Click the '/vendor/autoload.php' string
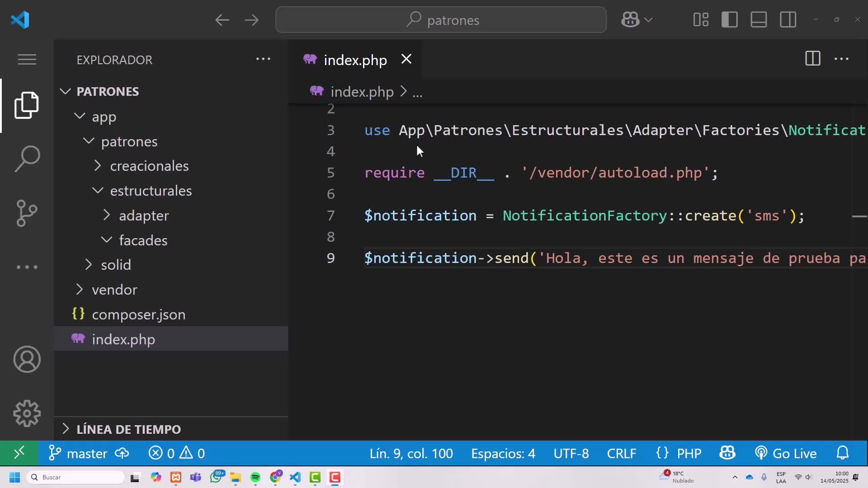 615,173
